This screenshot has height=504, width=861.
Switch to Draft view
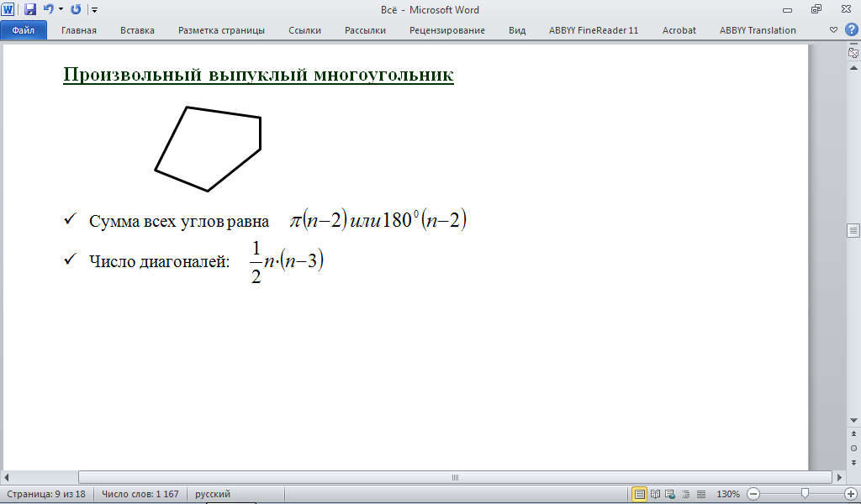pyautogui.click(x=700, y=494)
